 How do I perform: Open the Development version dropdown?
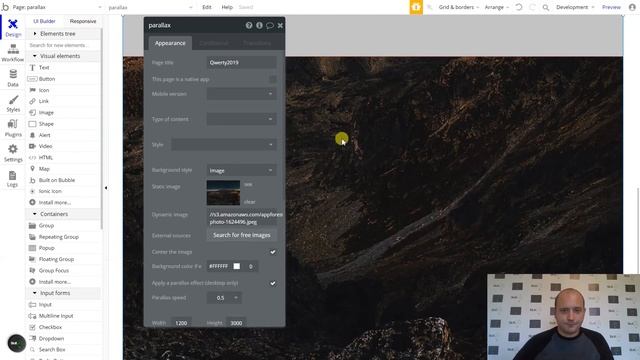tap(575, 7)
